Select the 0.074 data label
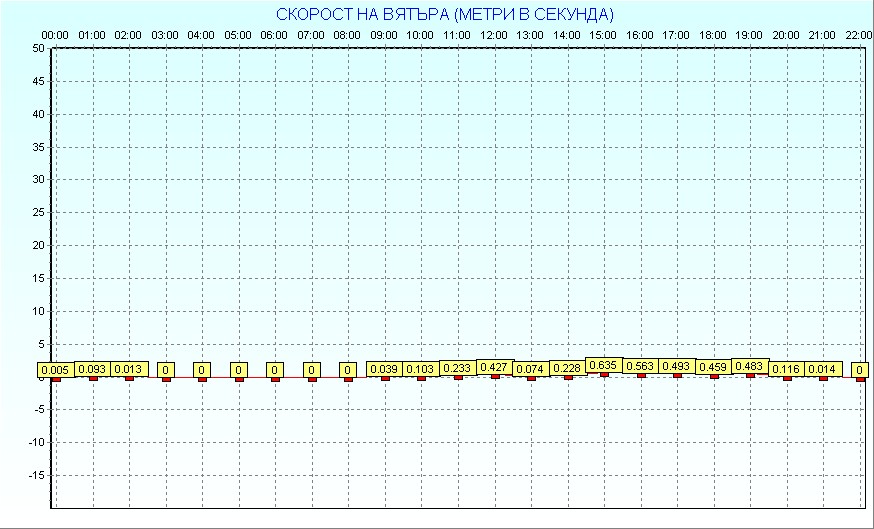This screenshot has width=874, height=529. (530, 369)
